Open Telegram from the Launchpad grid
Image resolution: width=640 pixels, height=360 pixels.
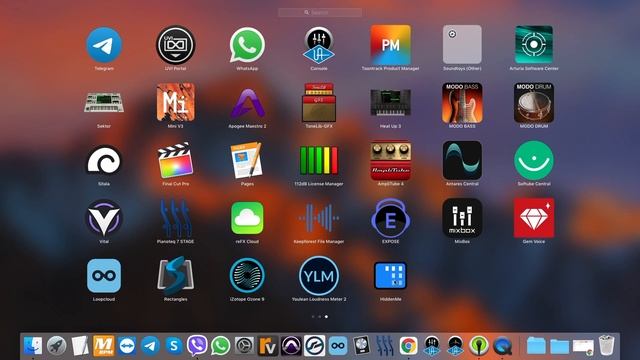[104, 45]
